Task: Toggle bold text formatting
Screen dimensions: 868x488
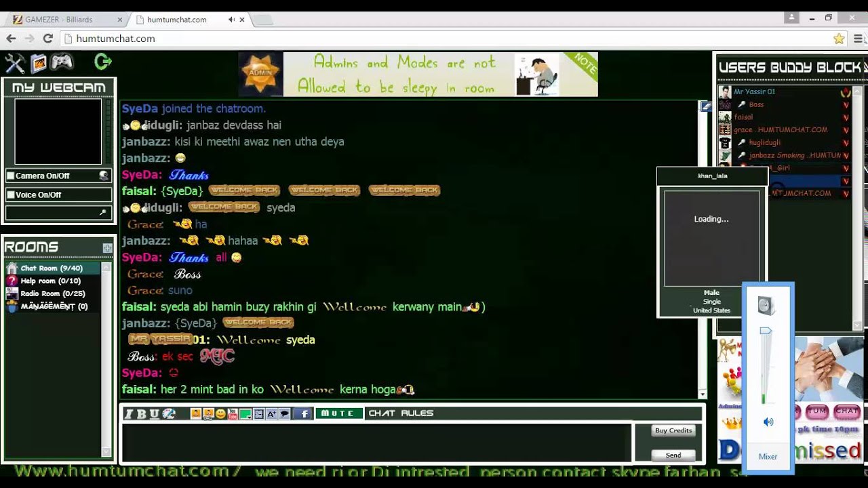Action: 141,413
